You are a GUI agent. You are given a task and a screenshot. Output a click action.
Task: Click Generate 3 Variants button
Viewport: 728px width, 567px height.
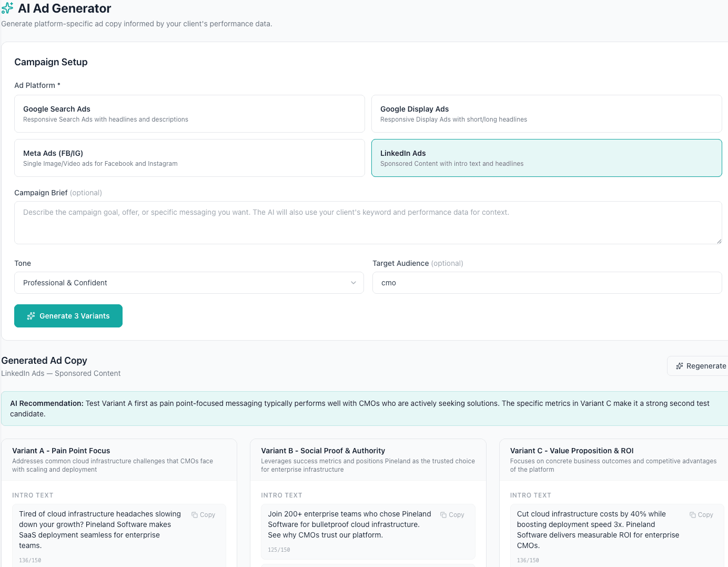pyautogui.click(x=68, y=316)
